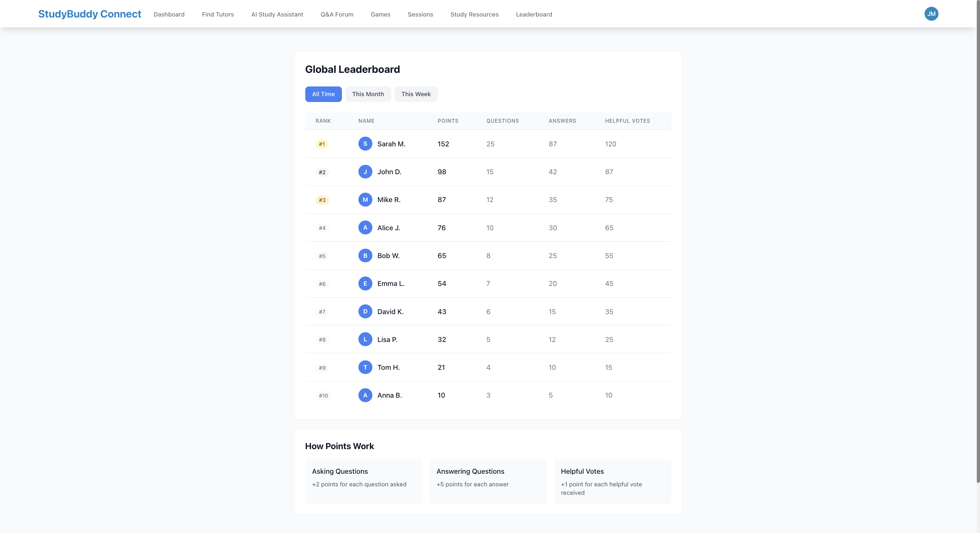Click Emma L.'s E avatar
This screenshot has height=533, width=980.
365,284
